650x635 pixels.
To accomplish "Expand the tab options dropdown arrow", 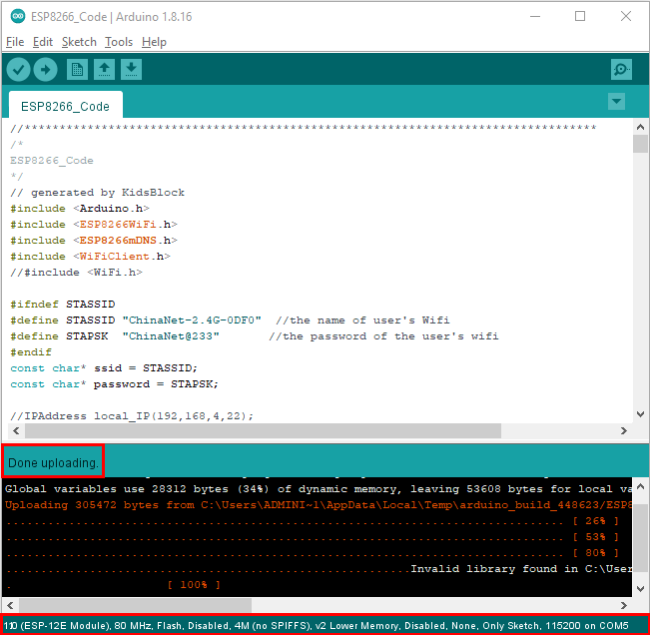I will (616, 102).
